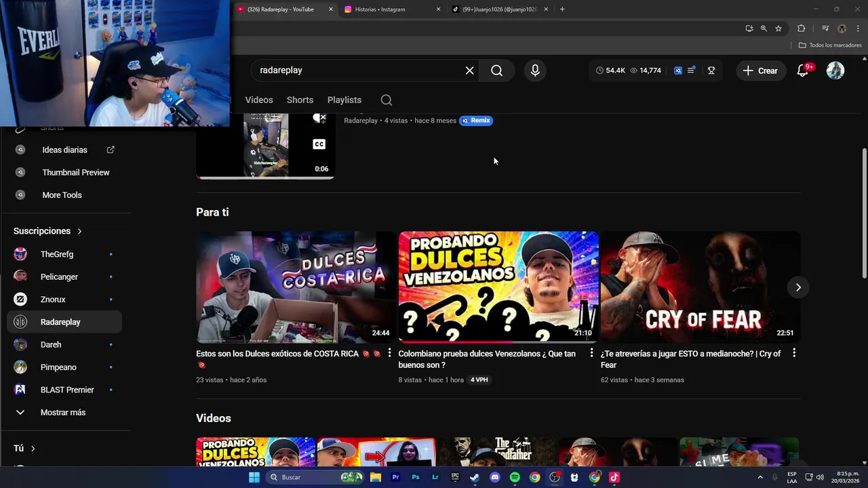Open the notifications bell

(x=803, y=70)
